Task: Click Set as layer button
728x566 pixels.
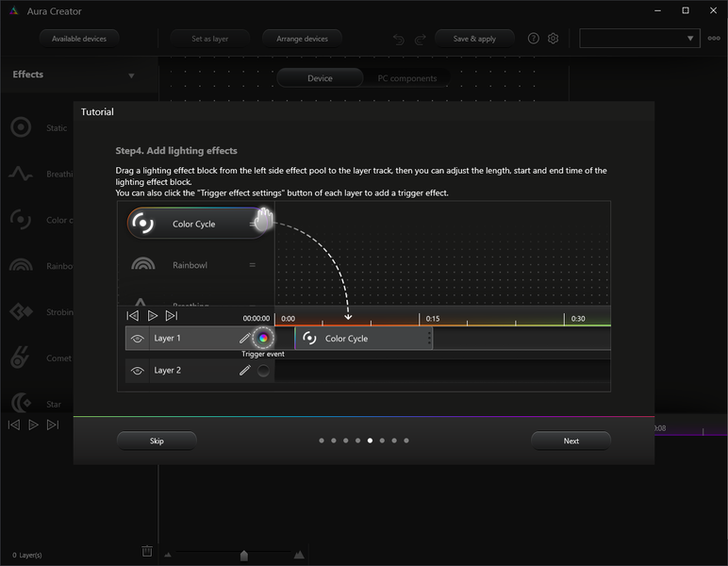Action: 210,39
